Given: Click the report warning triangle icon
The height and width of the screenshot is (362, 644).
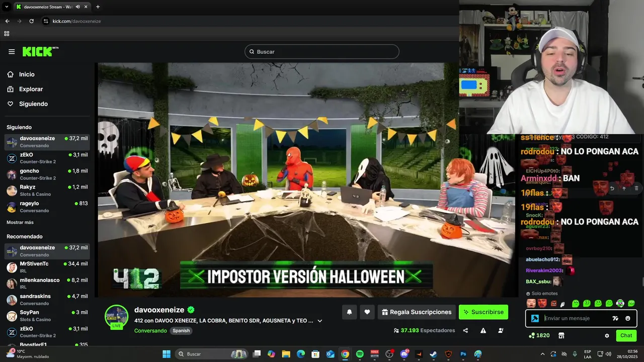Looking at the screenshot, I should coord(483,330).
